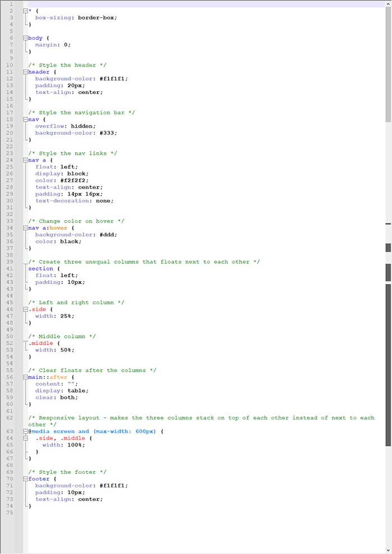392x554 pixels.
Task: Click the 'display: table;' declaration
Action: point(62,391)
